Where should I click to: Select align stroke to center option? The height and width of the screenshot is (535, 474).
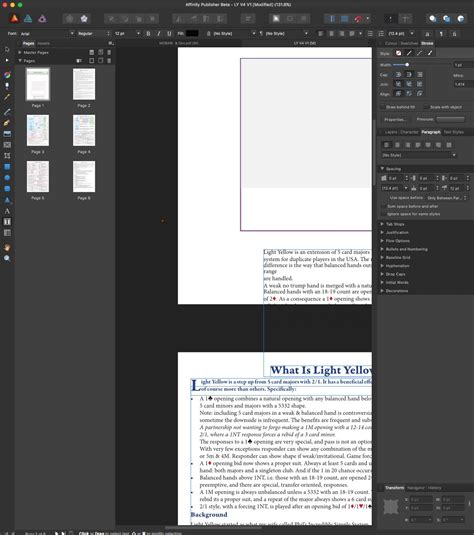point(399,93)
